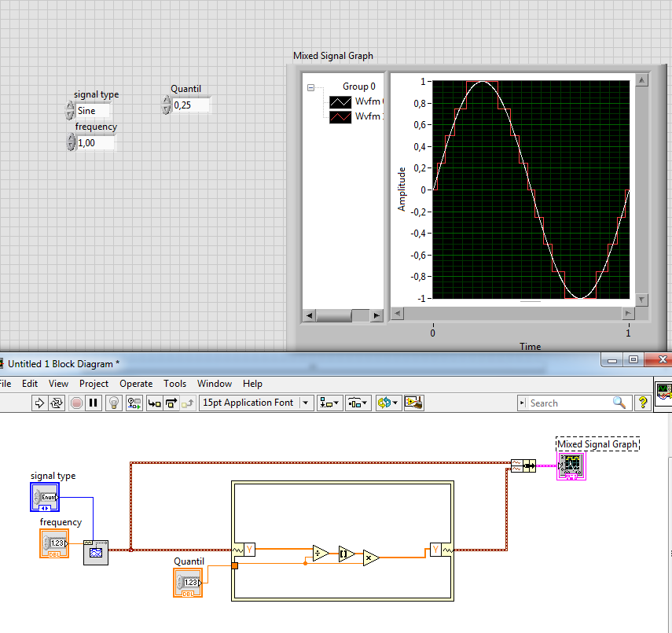Select the Quantil DBL terminal on diagram
Image resolution: width=672 pixels, height=633 pixels.
coord(188,583)
